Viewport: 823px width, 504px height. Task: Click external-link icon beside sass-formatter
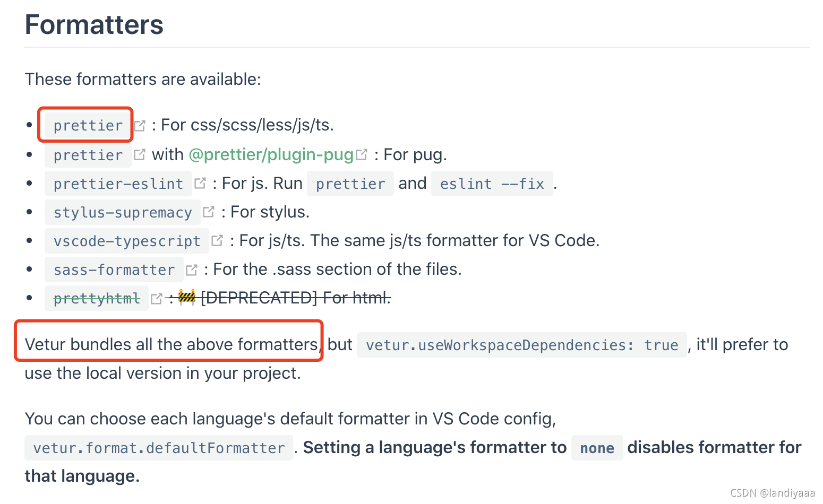192,270
